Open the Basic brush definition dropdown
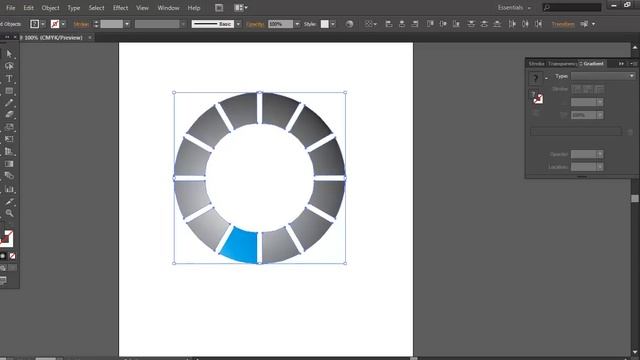This screenshot has width=640, height=360. pos(238,24)
